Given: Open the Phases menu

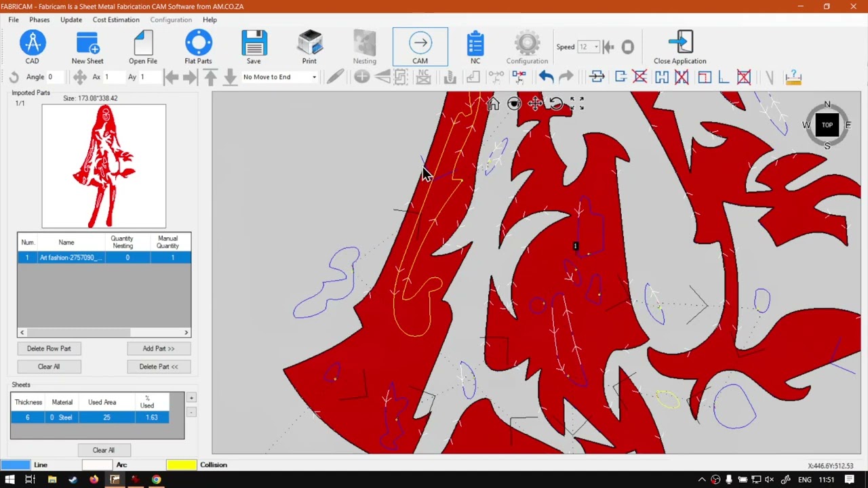Looking at the screenshot, I should pyautogui.click(x=39, y=20).
